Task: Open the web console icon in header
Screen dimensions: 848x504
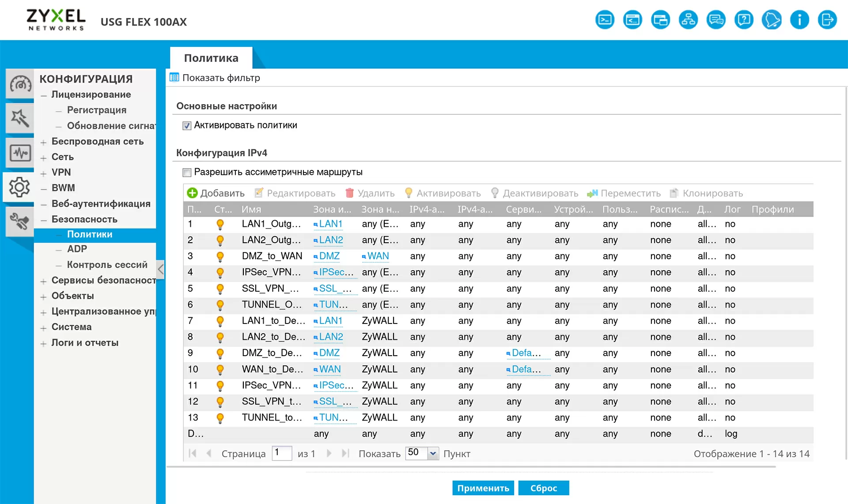Action: (x=632, y=20)
